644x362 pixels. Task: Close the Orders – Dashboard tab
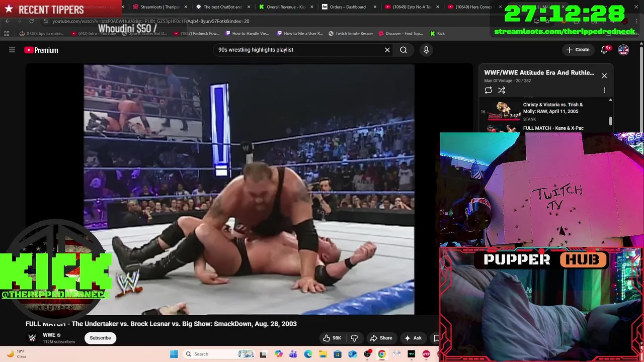tap(375, 7)
